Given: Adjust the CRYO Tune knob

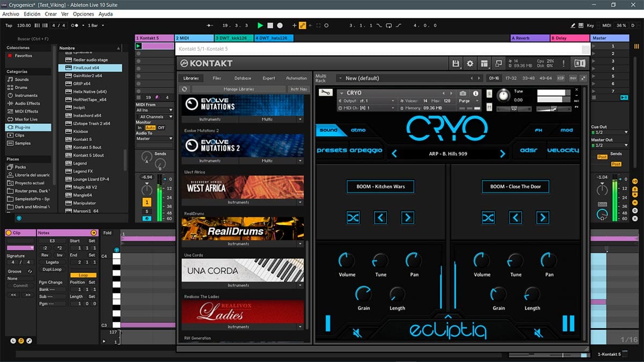Looking at the screenshot, I should click(503, 95).
